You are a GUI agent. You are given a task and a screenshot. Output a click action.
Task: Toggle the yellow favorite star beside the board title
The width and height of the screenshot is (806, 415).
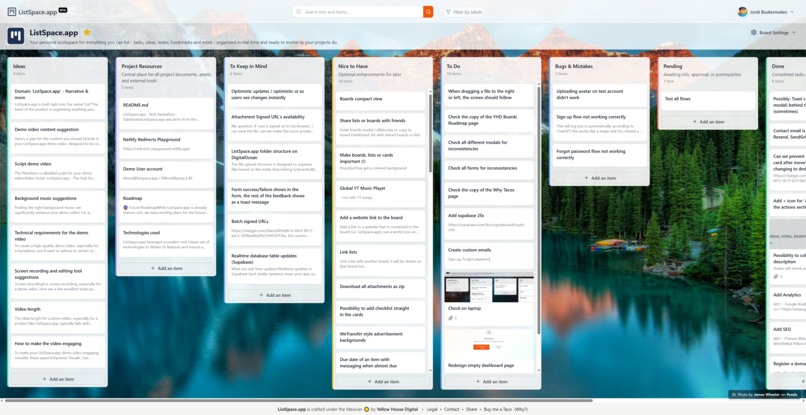87,32
